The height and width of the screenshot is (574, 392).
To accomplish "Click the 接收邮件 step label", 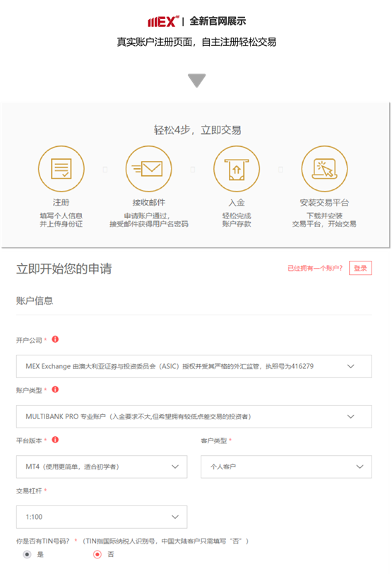I will pyautogui.click(x=149, y=202).
